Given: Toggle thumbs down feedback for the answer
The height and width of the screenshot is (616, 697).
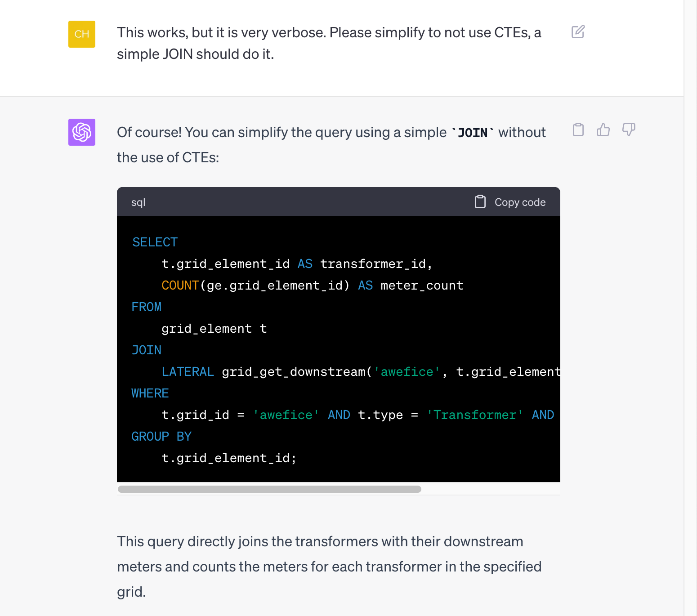Looking at the screenshot, I should tap(628, 130).
